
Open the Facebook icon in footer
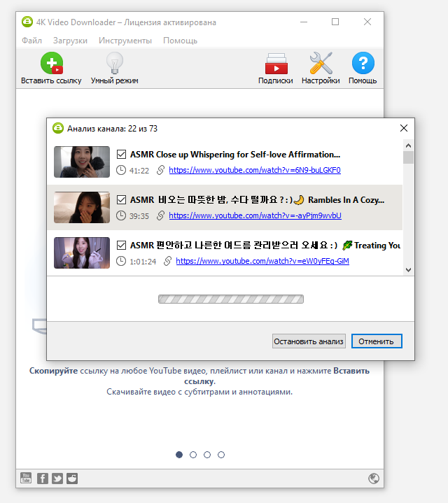coord(42,479)
